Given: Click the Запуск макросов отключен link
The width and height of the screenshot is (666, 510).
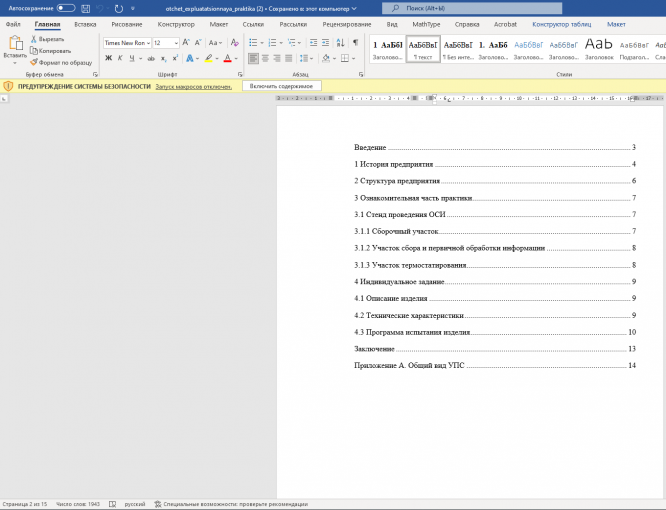Looking at the screenshot, I should 193,86.
